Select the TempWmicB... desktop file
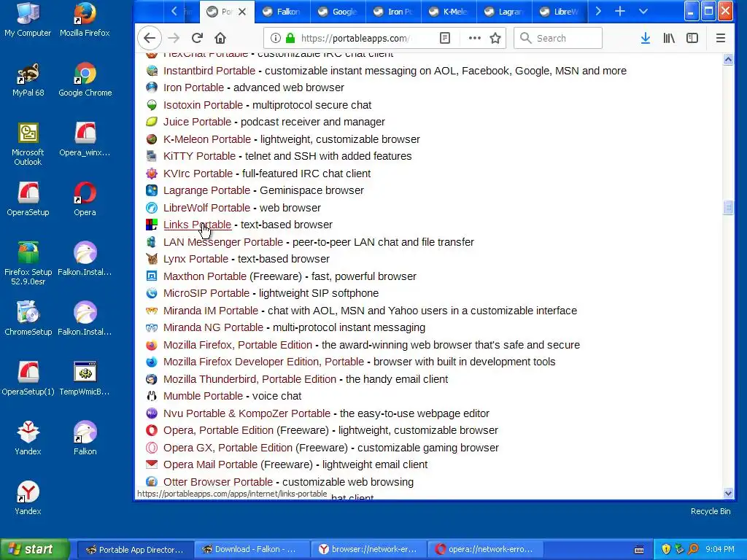747x560 pixels. [x=85, y=378]
